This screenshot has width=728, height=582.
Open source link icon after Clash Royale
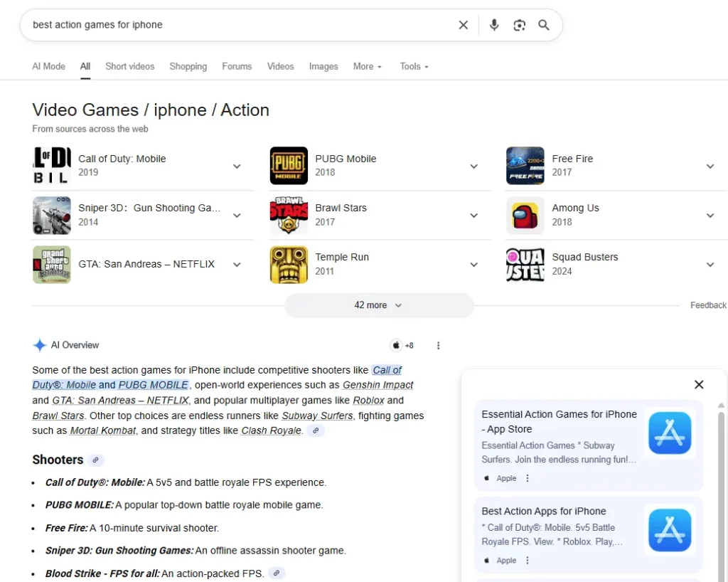coord(316,430)
